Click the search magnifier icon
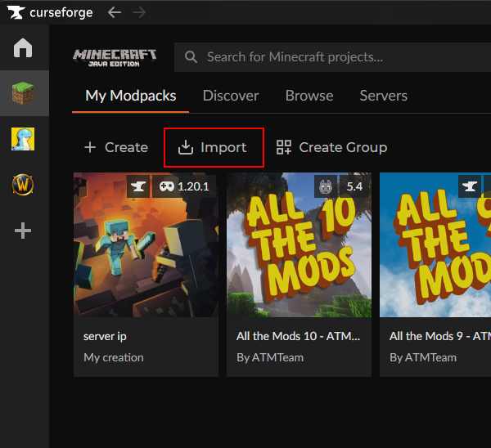 pyautogui.click(x=191, y=57)
